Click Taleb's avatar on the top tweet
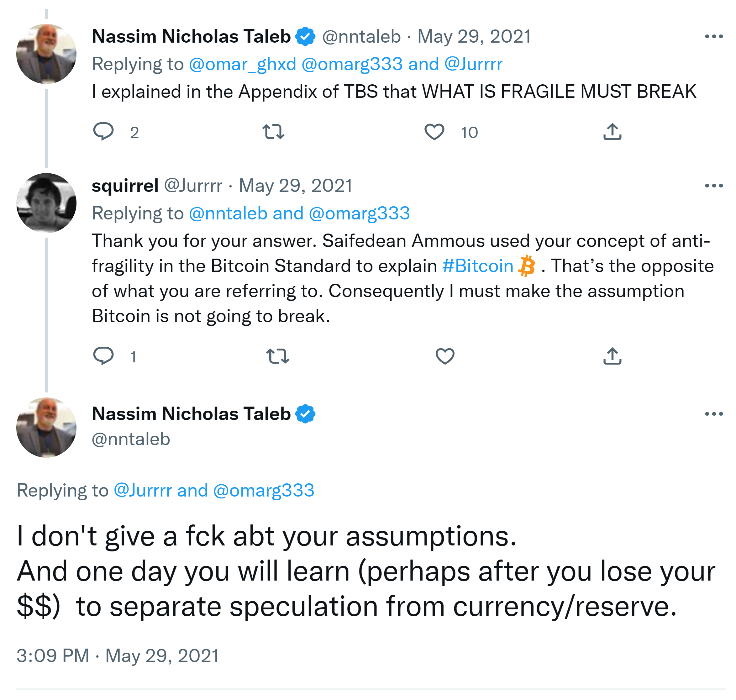 46,54
